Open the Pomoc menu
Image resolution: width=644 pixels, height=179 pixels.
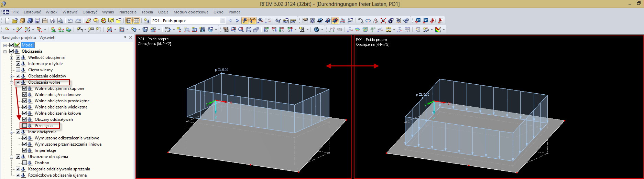[x=234, y=12]
